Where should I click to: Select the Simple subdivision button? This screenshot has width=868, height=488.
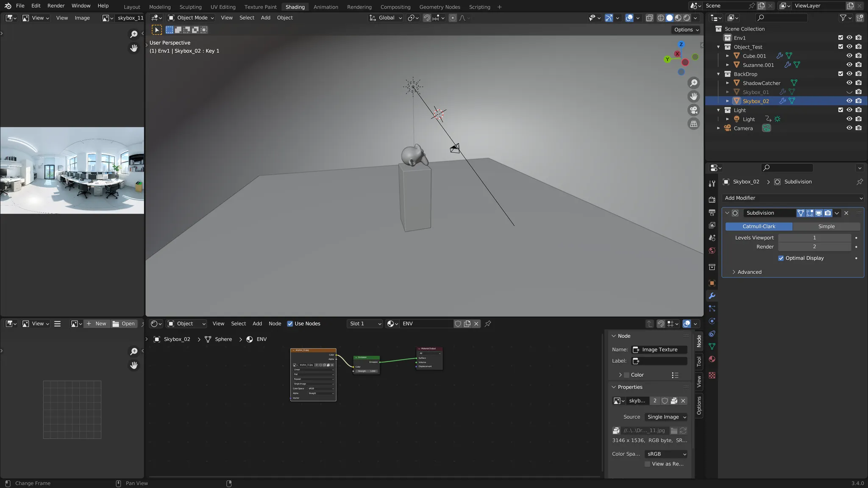click(826, 226)
